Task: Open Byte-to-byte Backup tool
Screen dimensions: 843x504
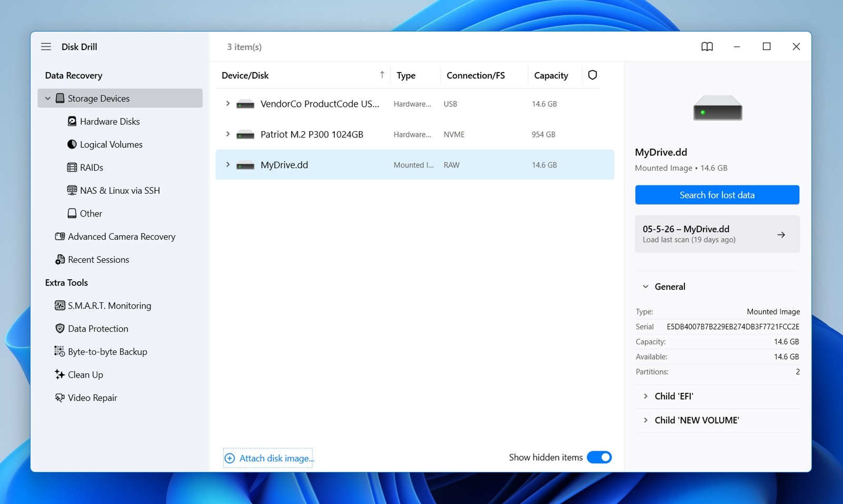Action: click(107, 352)
